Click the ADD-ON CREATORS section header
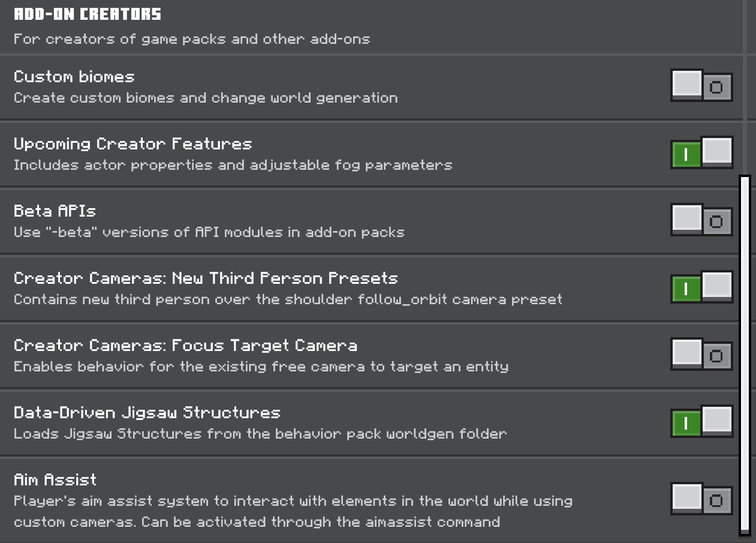Screen dimensions: 756x543 click(88, 14)
